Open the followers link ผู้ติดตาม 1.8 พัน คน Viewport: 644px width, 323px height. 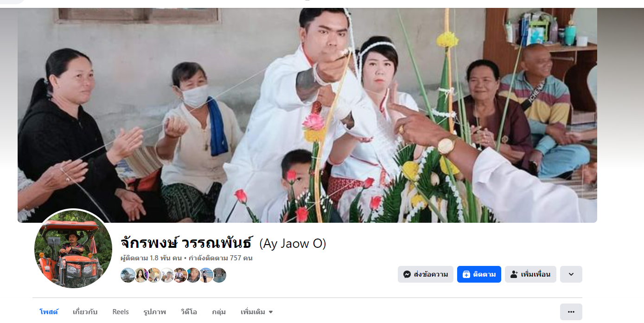point(151,258)
